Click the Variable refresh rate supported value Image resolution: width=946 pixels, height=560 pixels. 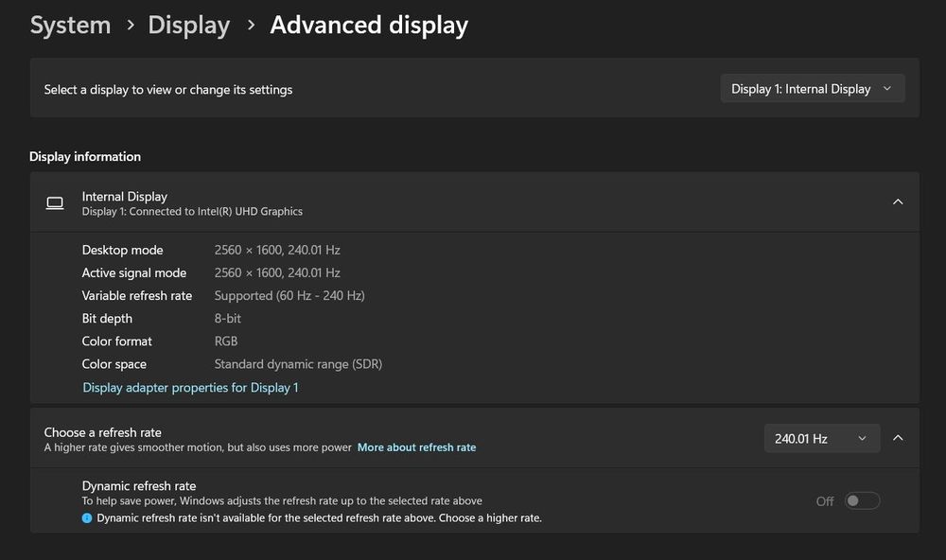pyautogui.click(x=289, y=296)
